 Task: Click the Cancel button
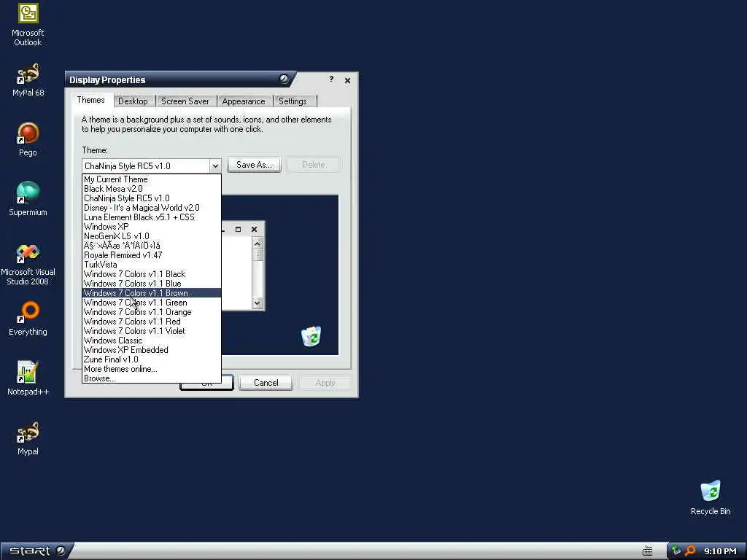pyautogui.click(x=266, y=383)
